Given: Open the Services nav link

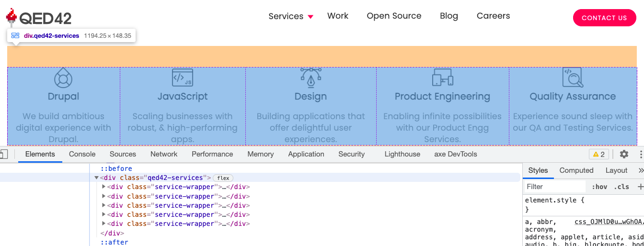Looking at the screenshot, I should (286, 16).
